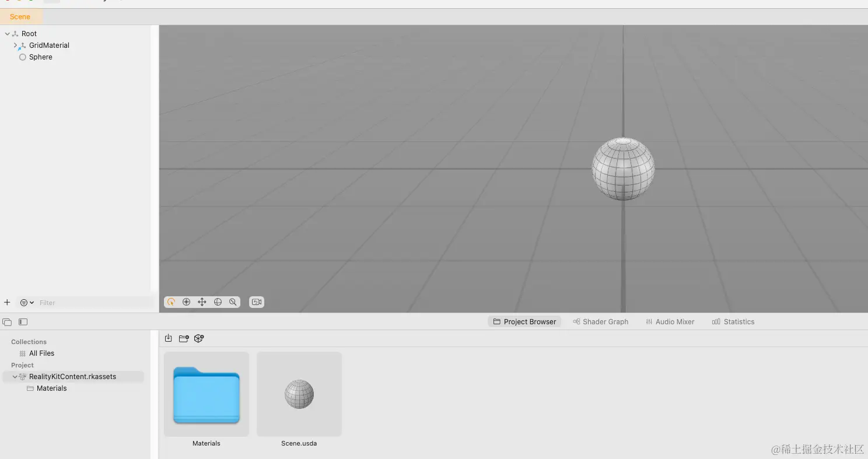868x459 pixels.
Task: Select the magnifier zoom tool
Action: [x=233, y=302]
